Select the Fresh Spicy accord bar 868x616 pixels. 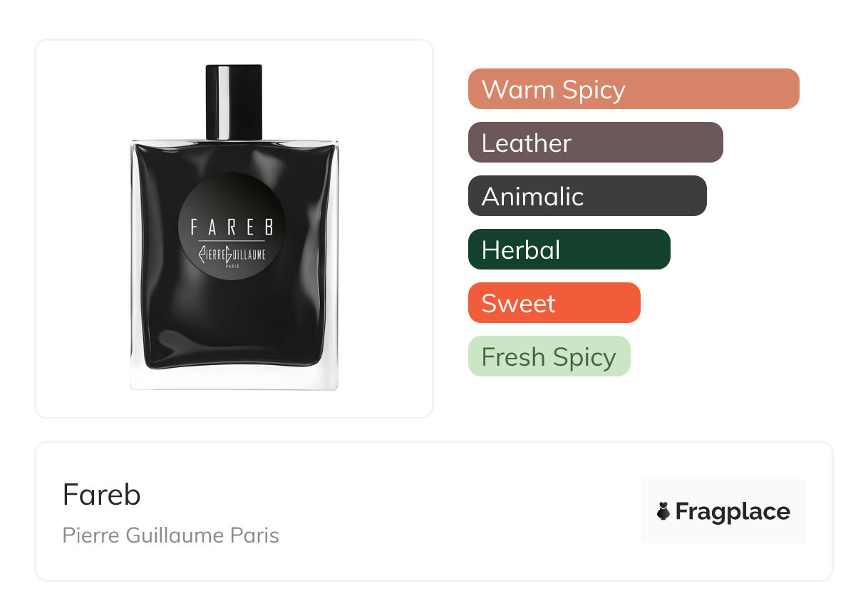click(x=549, y=356)
